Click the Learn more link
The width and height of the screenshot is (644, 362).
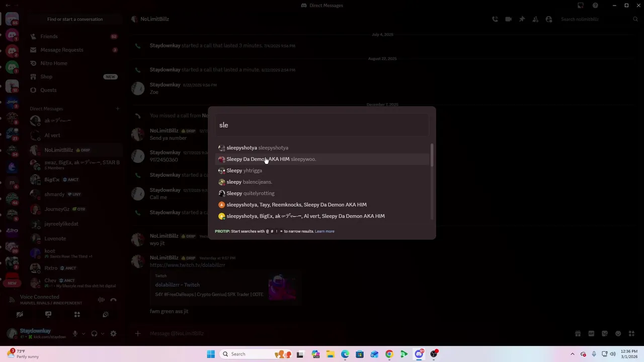pyautogui.click(x=325, y=231)
